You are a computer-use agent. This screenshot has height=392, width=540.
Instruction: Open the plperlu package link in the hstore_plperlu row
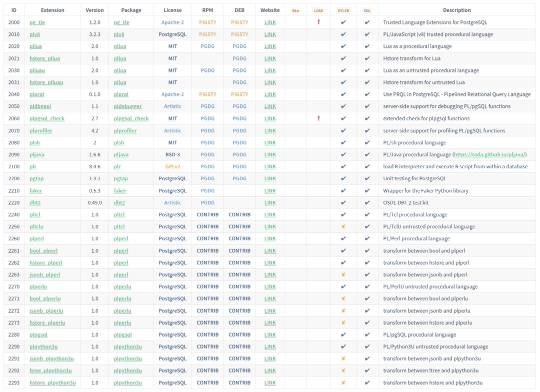click(x=122, y=323)
